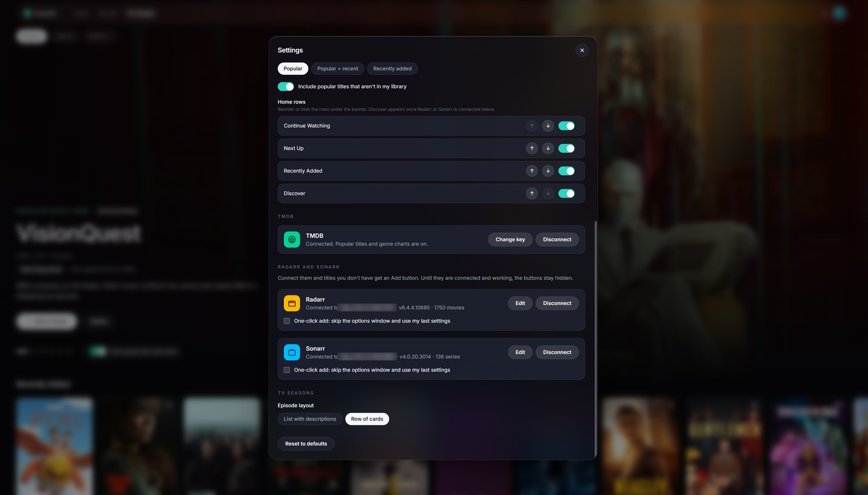Toggle the Next Up row

click(566, 148)
